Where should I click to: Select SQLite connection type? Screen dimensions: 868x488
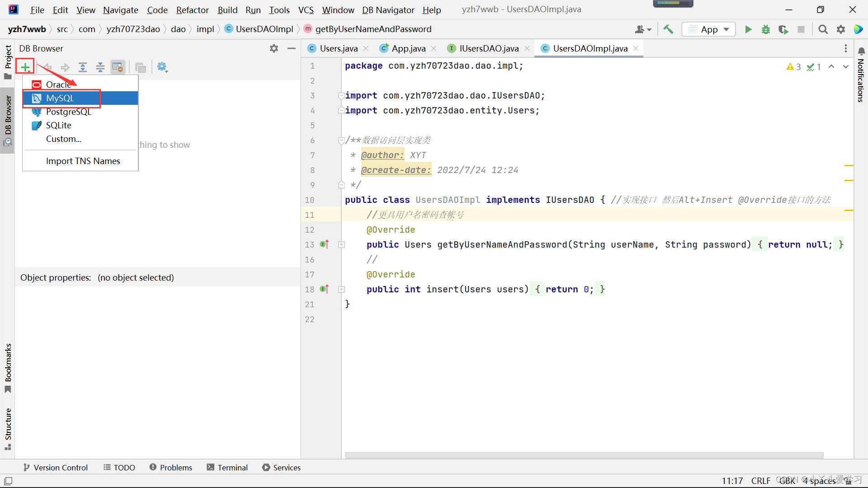pyautogui.click(x=80, y=125)
